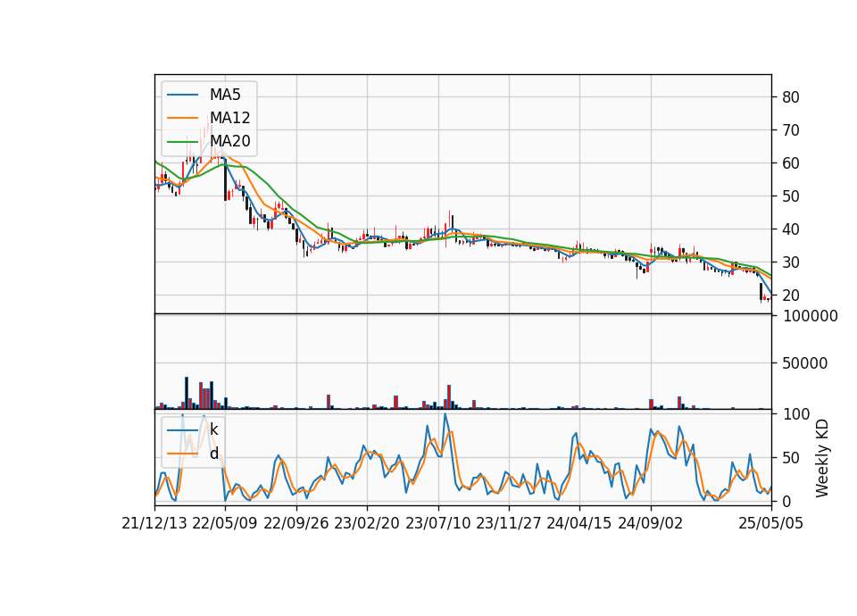The height and width of the screenshot is (616, 857).
Task: Click the 23/07/10 date label
Action: (x=437, y=523)
